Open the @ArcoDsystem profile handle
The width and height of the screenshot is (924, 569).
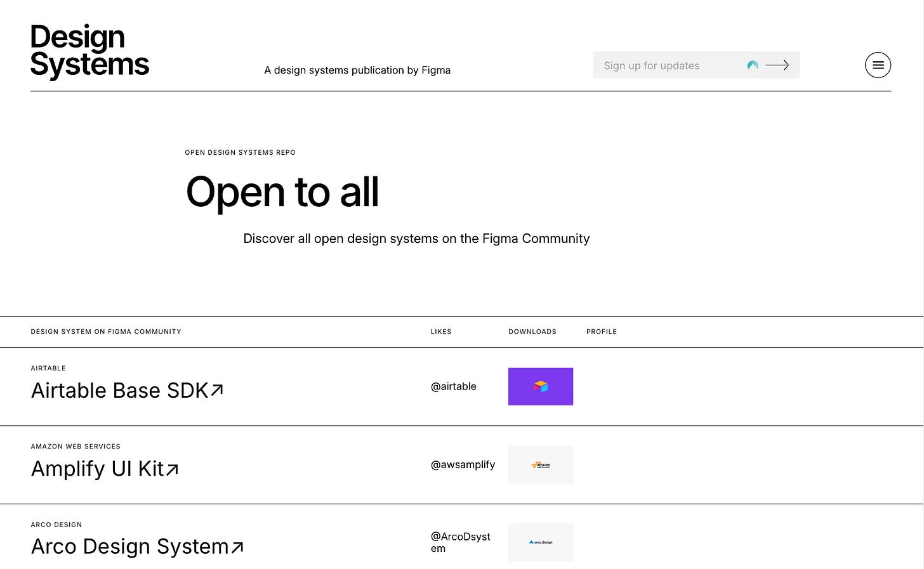point(461,542)
